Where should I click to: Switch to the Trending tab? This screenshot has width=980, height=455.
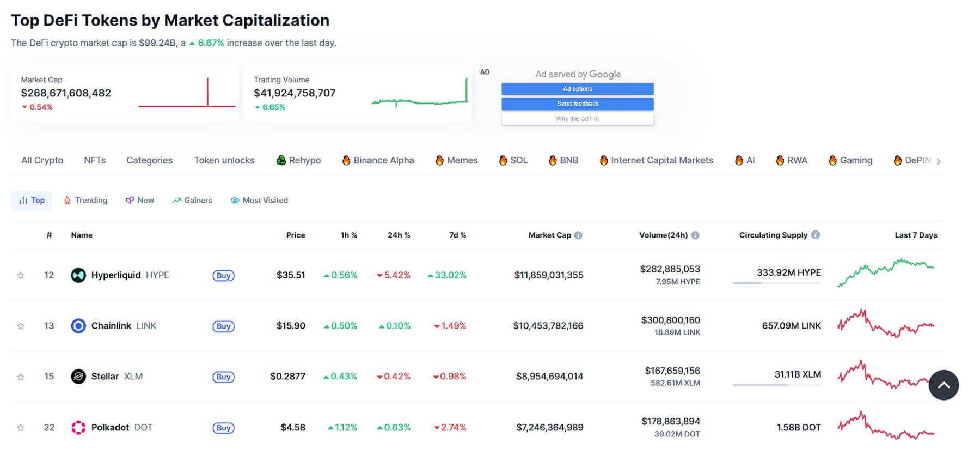[x=85, y=201]
